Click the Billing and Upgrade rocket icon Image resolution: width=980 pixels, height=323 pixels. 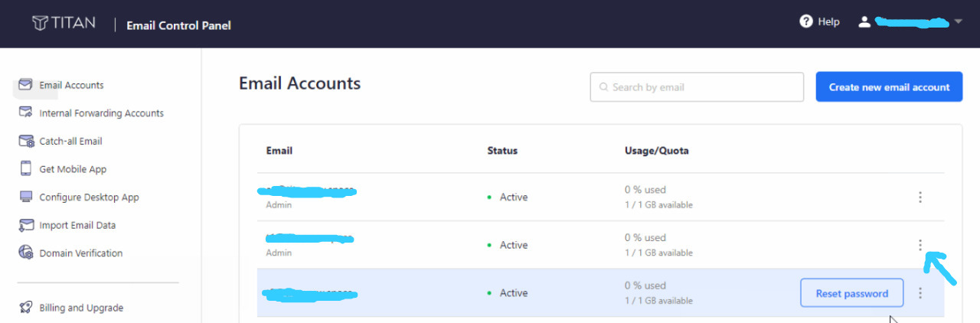click(25, 308)
